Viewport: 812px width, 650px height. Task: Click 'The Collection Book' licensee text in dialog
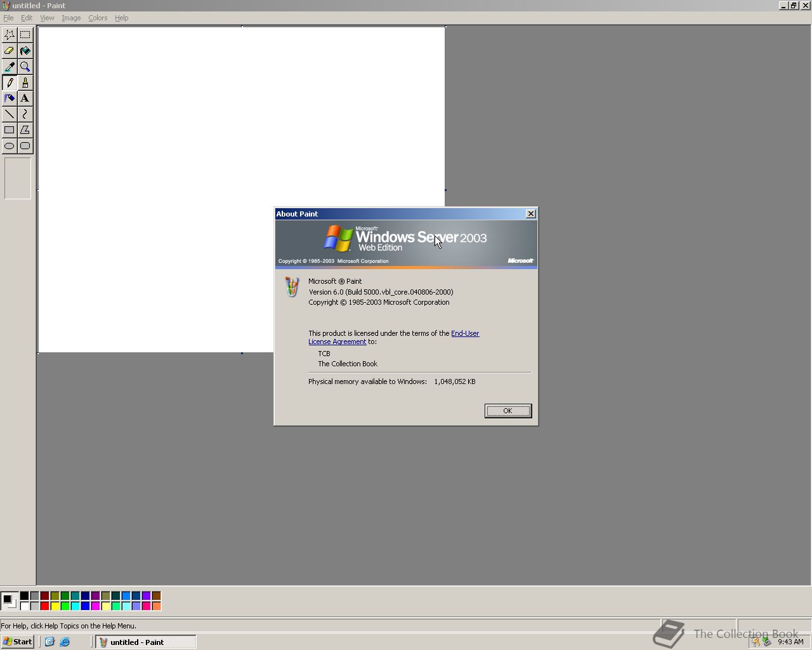click(x=348, y=364)
